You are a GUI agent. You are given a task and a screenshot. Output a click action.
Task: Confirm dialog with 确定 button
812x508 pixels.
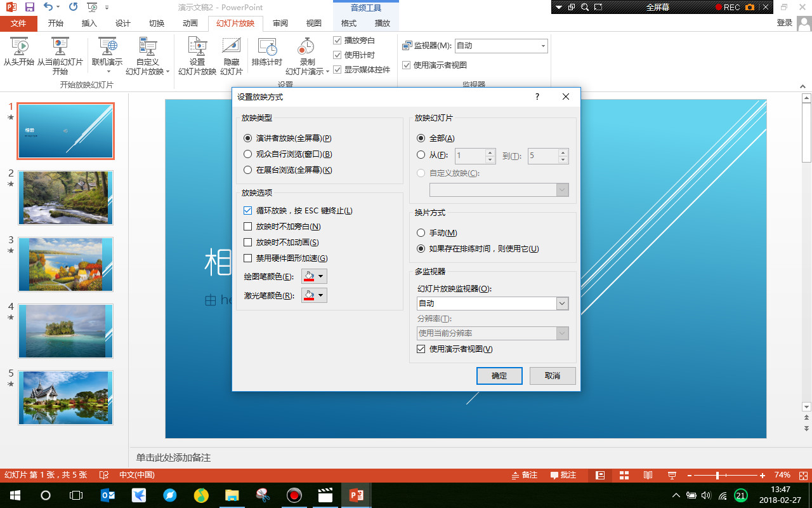[499, 375]
